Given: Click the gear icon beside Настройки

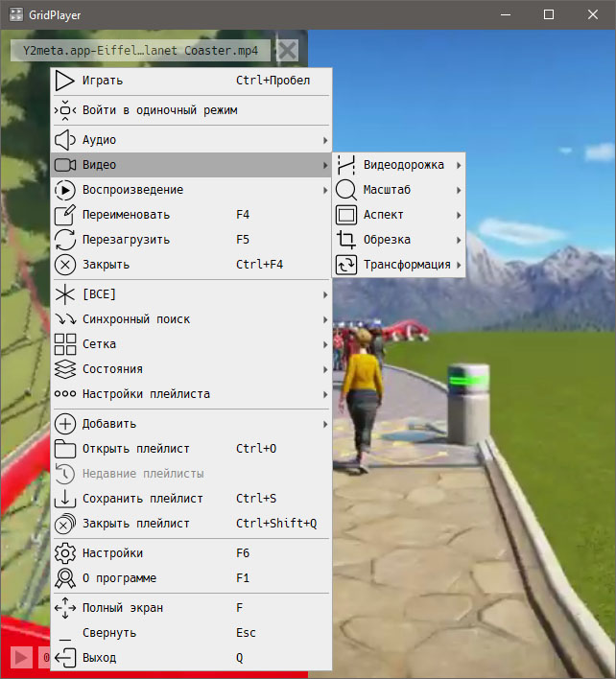Looking at the screenshot, I should 65,553.
